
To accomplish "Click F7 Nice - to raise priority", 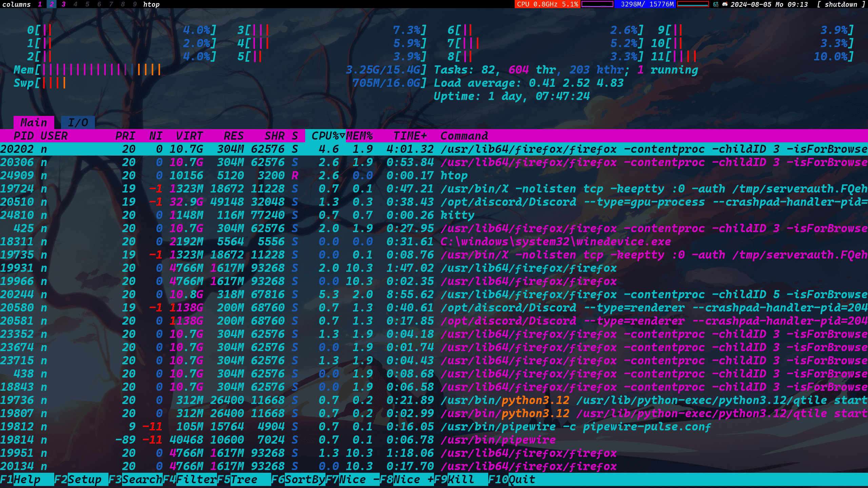I will [353, 480].
